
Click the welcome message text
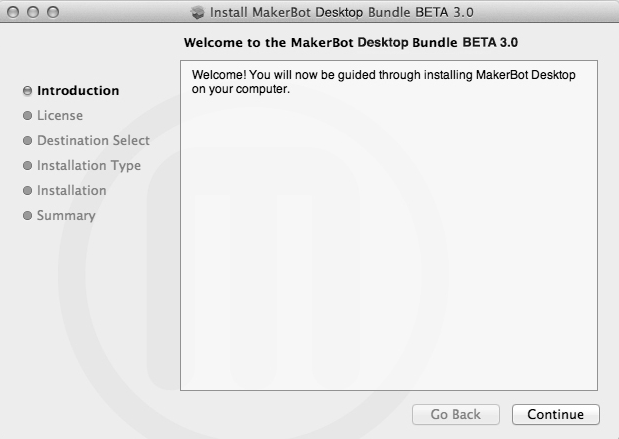click(383, 82)
